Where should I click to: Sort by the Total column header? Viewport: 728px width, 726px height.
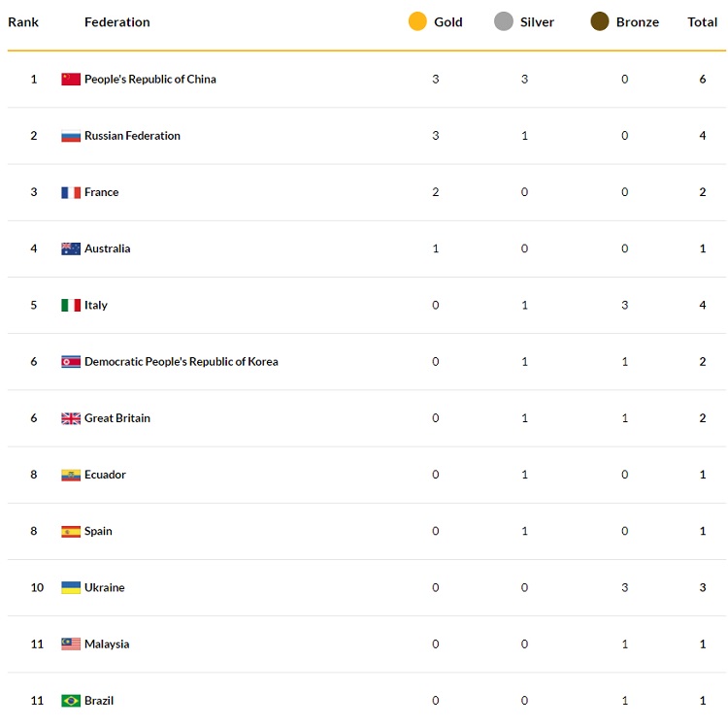click(x=702, y=22)
